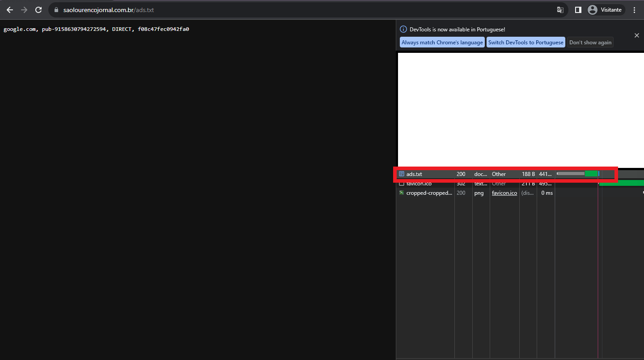The image size is (644, 360).
Task: Click the 188 B size cell
Action: (528, 174)
